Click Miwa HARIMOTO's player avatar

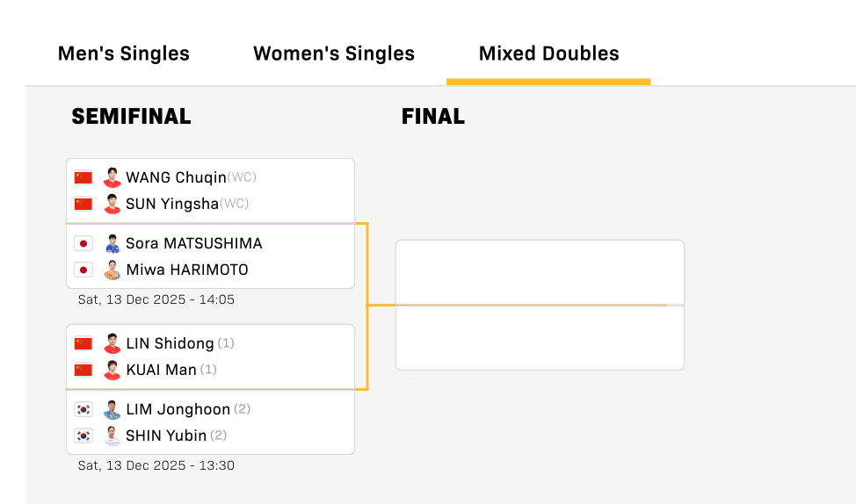click(x=112, y=270)
